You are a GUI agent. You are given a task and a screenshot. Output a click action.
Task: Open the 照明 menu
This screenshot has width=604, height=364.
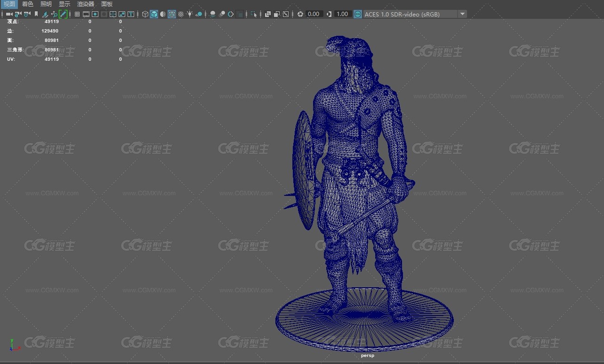[x=46, y=4]
